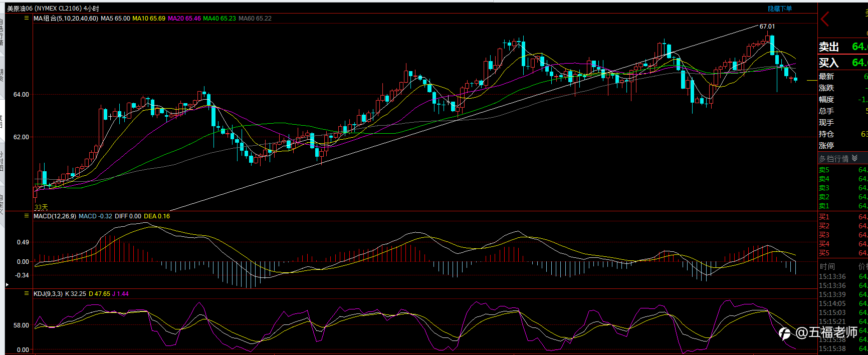
Task: Expand the 多档行情 depth quotes chevron
Action: click(x=854, y=158)
